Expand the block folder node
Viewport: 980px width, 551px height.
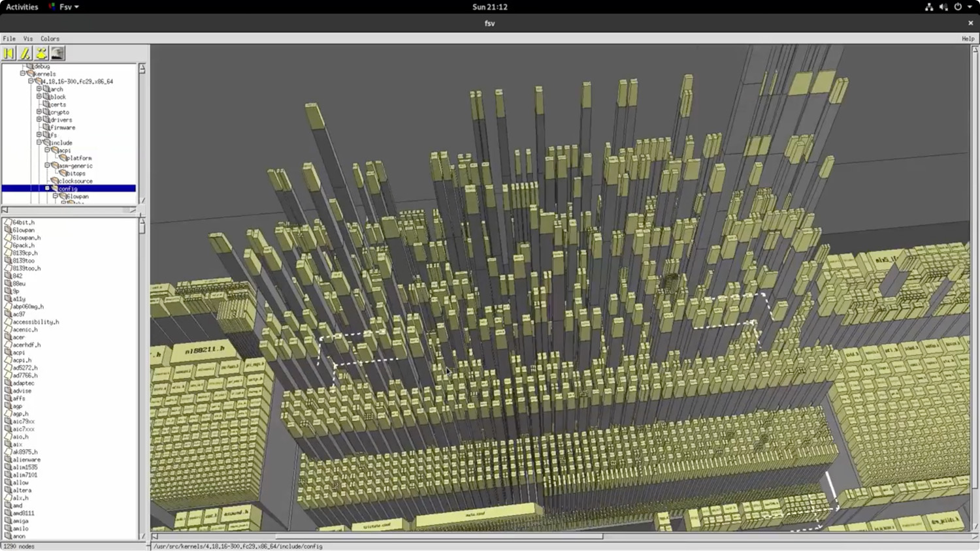pos(39,97)
